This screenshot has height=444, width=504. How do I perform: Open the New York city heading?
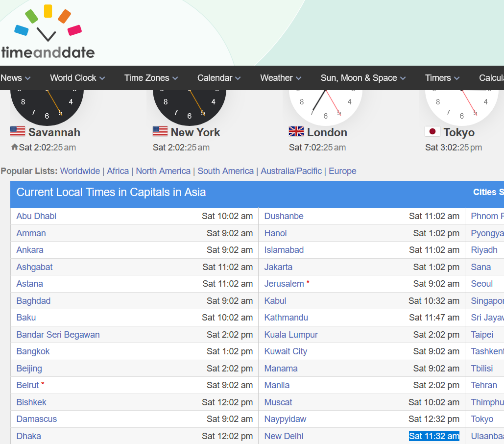click(195, 132)
